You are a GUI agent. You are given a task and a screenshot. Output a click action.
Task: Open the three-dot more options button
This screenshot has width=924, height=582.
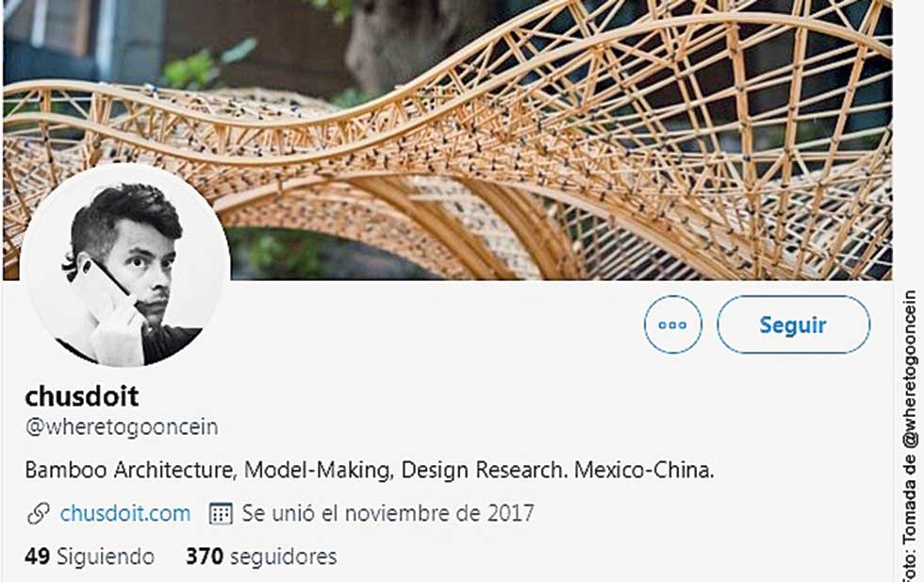click(672, 324)
